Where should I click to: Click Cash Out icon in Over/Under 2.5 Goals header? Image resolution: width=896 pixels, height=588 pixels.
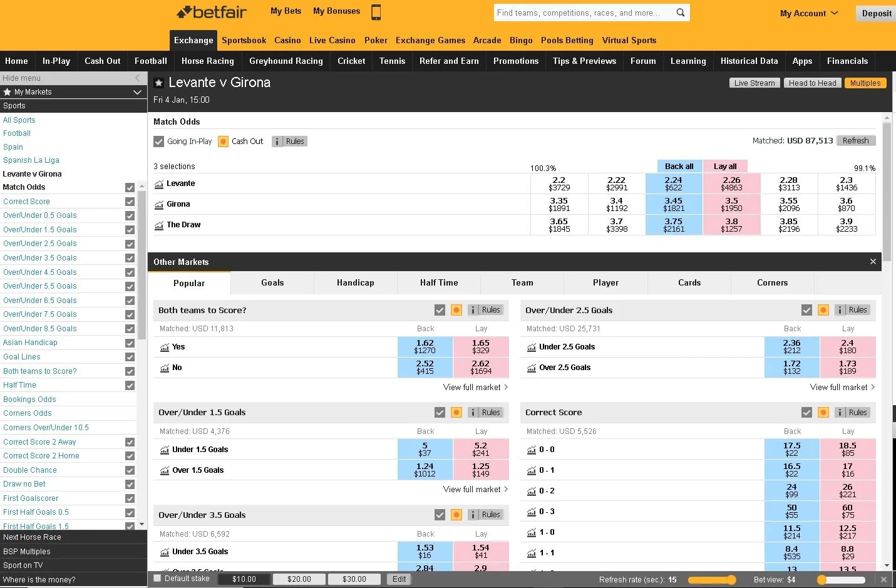click(x=823, y=310)
